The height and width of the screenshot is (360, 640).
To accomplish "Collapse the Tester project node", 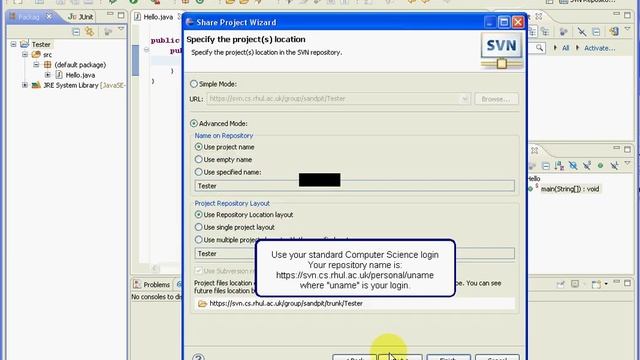I will click(x=13, y=44).
